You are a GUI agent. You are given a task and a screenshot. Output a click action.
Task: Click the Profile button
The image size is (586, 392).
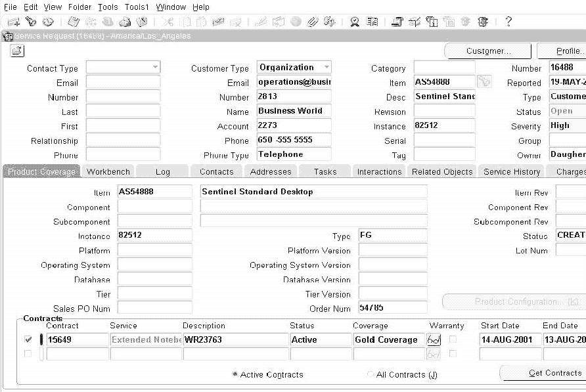(562, 51)
